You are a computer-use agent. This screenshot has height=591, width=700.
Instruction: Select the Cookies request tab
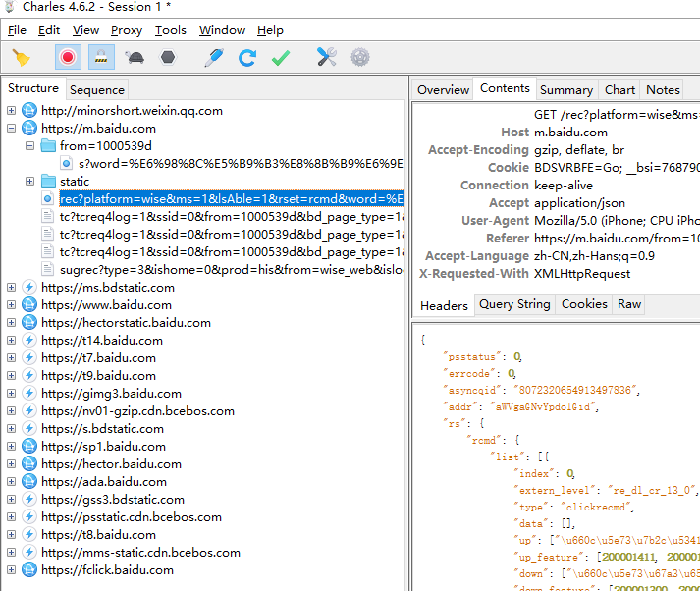[584, 304]
